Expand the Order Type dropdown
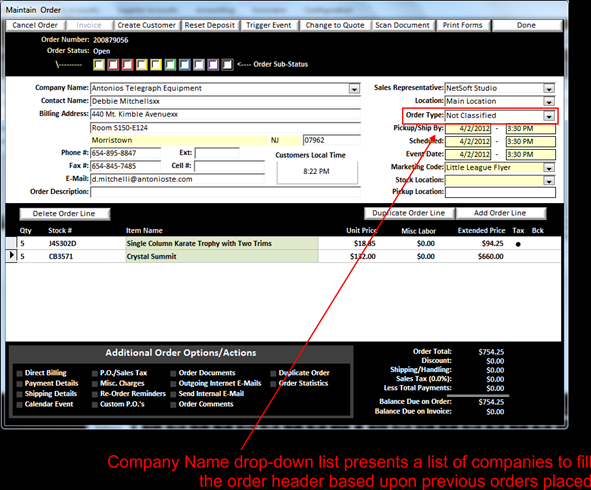Viewport: 591px width, 490px height. [549, 116]
